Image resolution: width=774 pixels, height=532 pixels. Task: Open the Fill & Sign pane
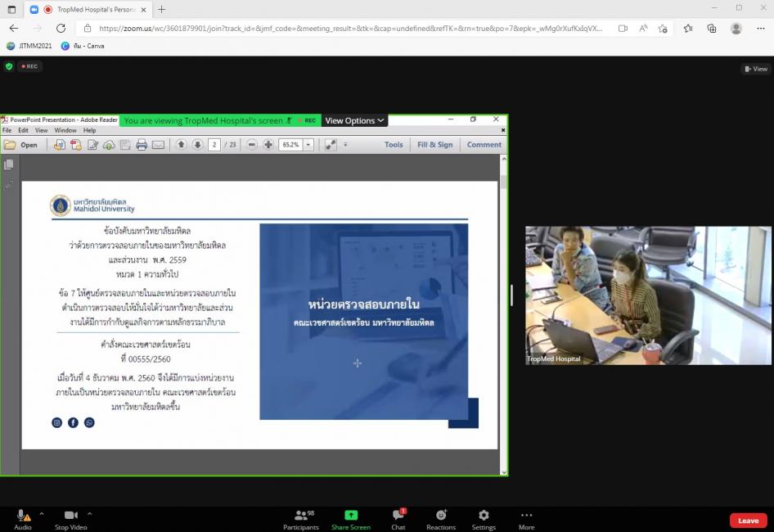435,145
